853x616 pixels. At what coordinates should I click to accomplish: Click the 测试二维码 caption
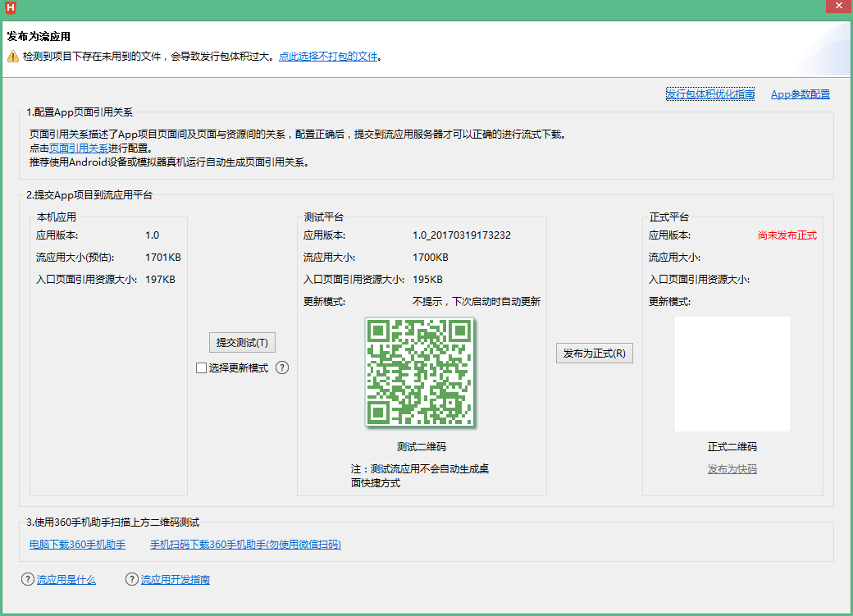(x=422, y=447)
